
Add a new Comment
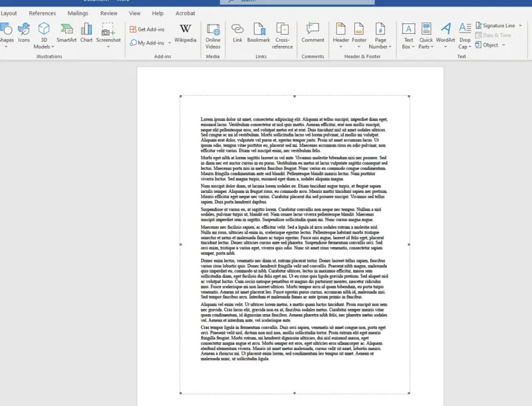click(313, 33)
